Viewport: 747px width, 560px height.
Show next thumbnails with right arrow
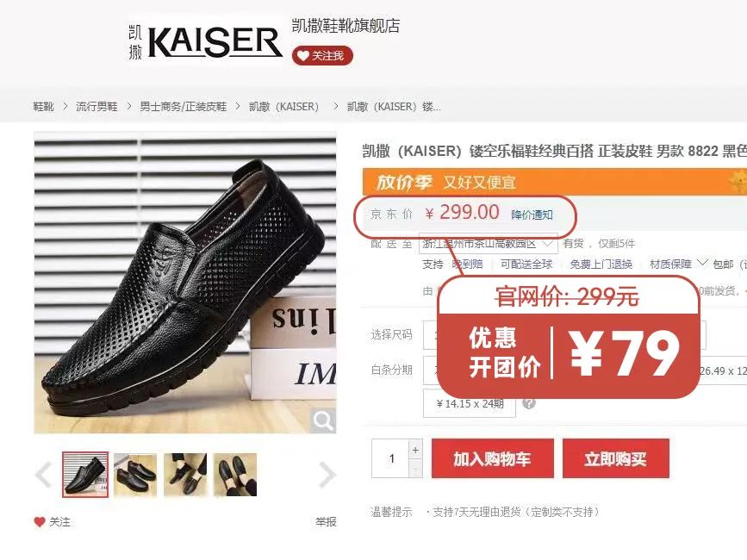327,475
